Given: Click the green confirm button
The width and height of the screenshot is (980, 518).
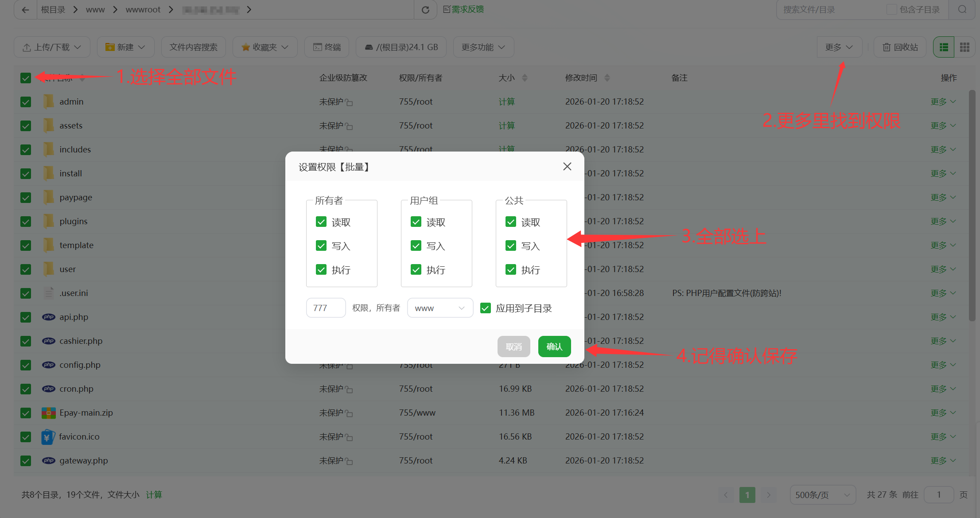Looking at the screenshot, I should pyautogui.click(x=554, y=347).
